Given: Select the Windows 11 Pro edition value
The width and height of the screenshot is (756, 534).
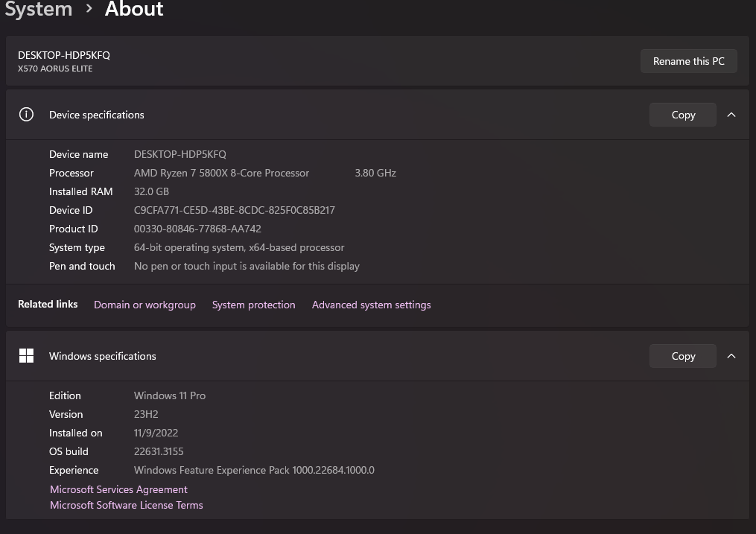Looking at the screenshot, I should tap(170, 395).
